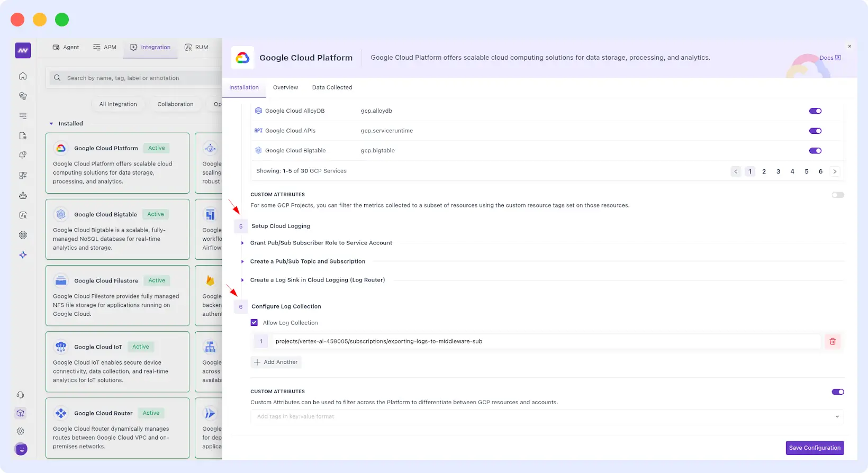Open the Overview tab
868x473 pixels.
[x=285, y=87]
